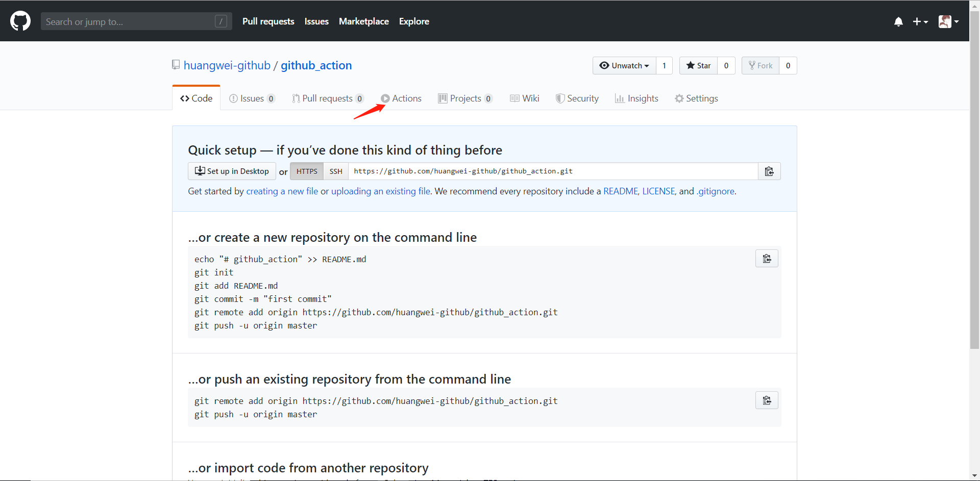Click the repository book icon beside huangwei-github
980x481 pixels.
point(176,64)
